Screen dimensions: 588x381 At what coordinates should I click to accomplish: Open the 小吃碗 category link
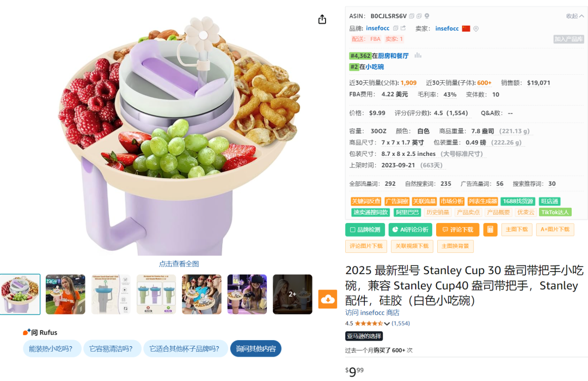click(x=375, y=67)
